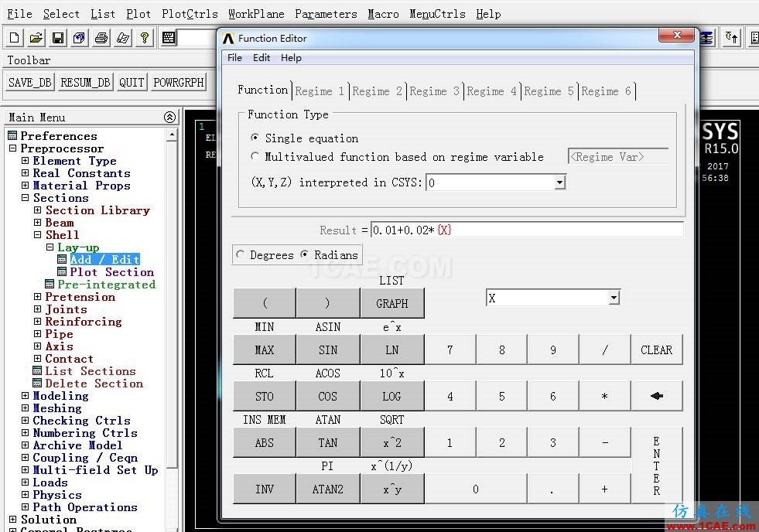
Task: Click the Save floppy disk icon
Action: 58,38
